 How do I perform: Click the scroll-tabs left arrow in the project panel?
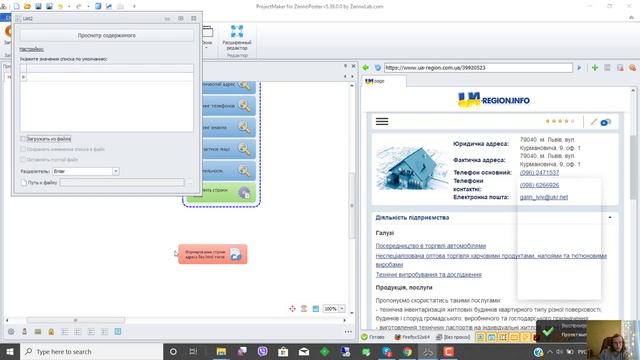[345, 76]
